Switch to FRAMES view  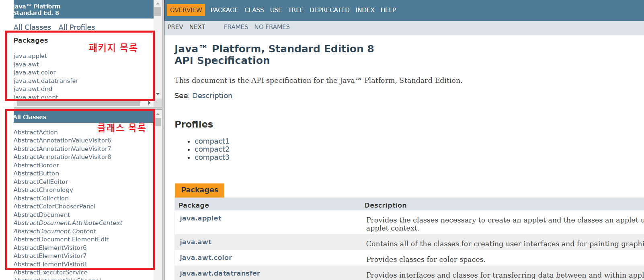coord(236,27)
